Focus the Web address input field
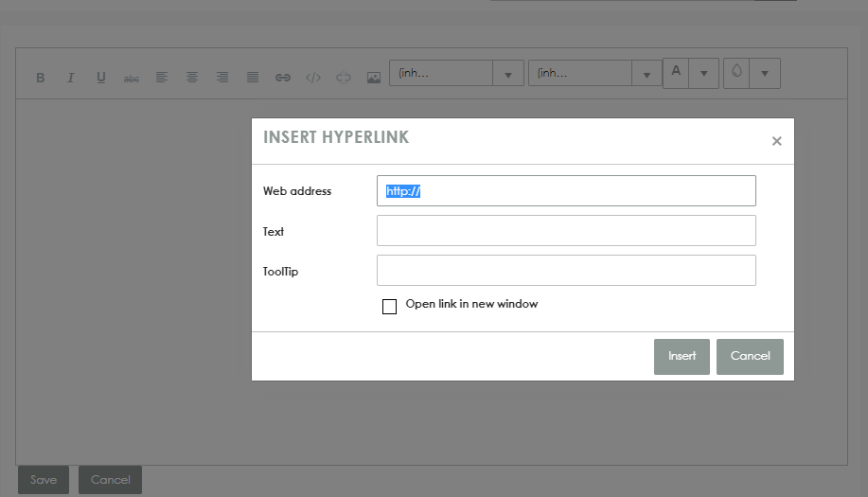868x497 pixels. 566,191
